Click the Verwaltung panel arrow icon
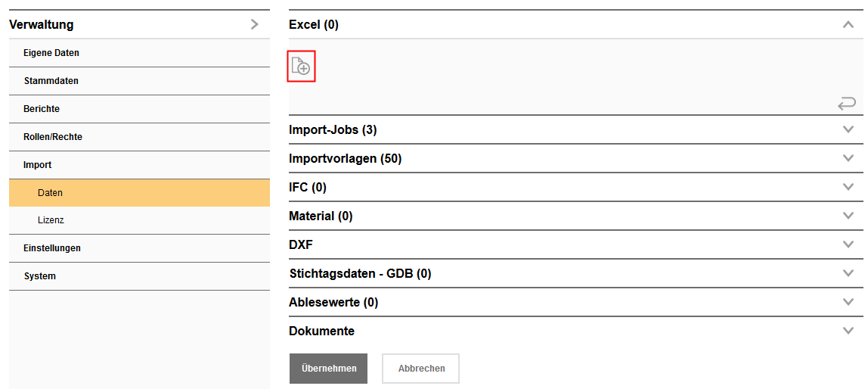 (x=254, y=24)
